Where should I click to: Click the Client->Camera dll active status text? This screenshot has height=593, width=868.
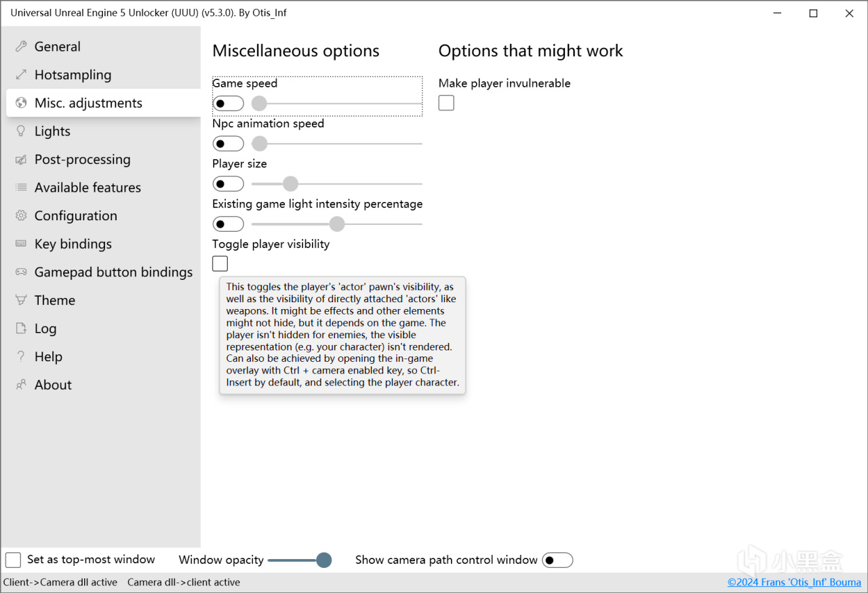coord(60,582)
